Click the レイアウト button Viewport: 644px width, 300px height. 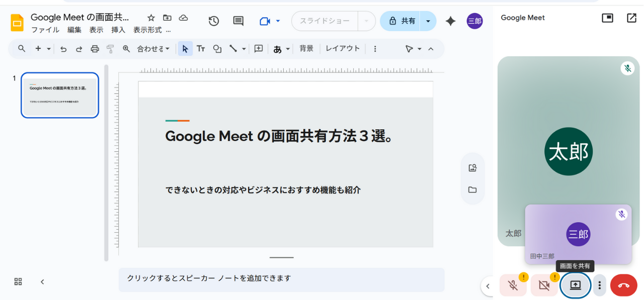tap(343, 49)
